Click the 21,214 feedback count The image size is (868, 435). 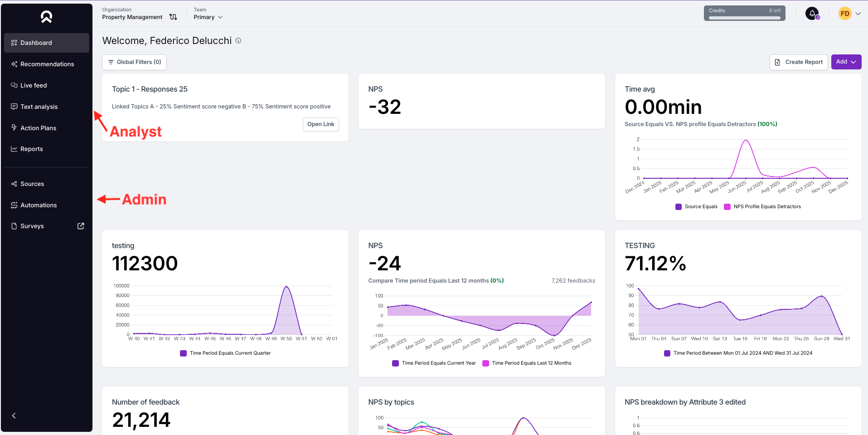(141, 420)
